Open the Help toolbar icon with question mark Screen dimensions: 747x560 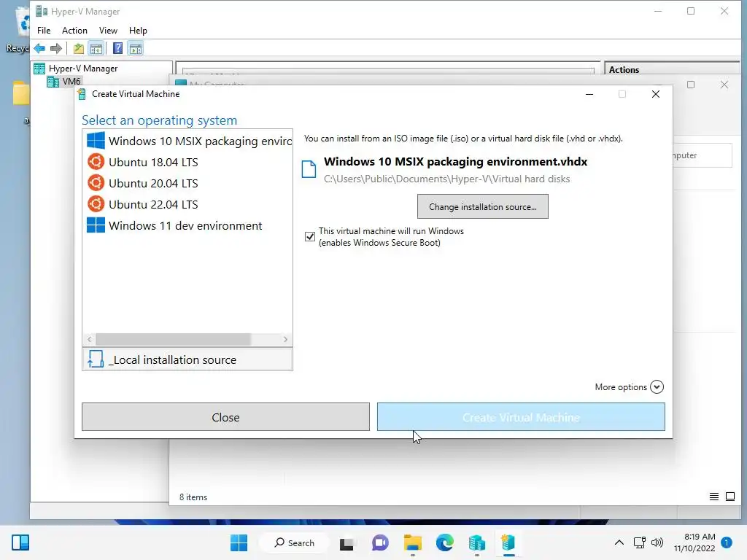[117, 48]
